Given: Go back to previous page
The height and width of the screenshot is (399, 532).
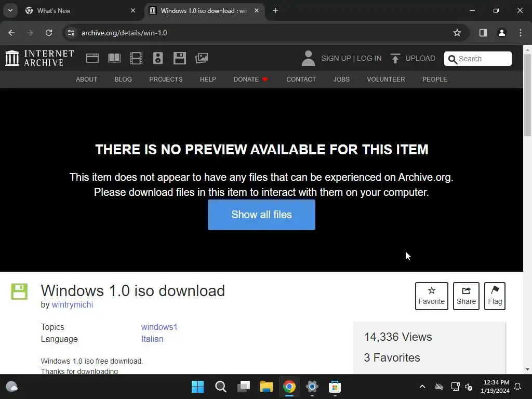Looking at the screenshot, I should coord(11,33).
